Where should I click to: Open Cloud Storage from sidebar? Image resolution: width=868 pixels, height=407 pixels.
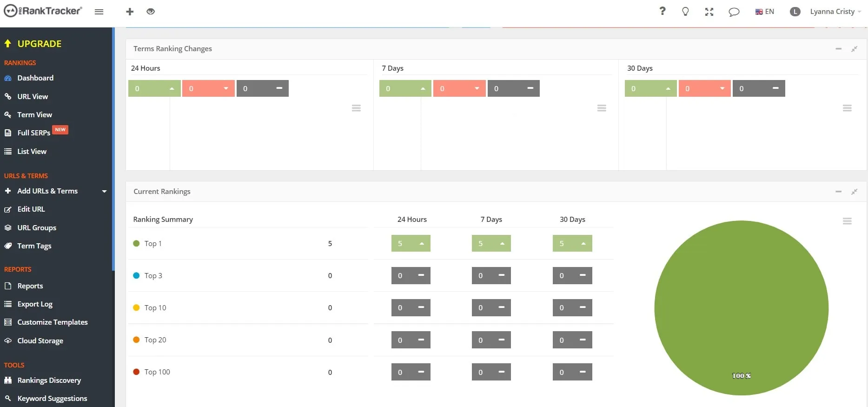coord(40,341)
